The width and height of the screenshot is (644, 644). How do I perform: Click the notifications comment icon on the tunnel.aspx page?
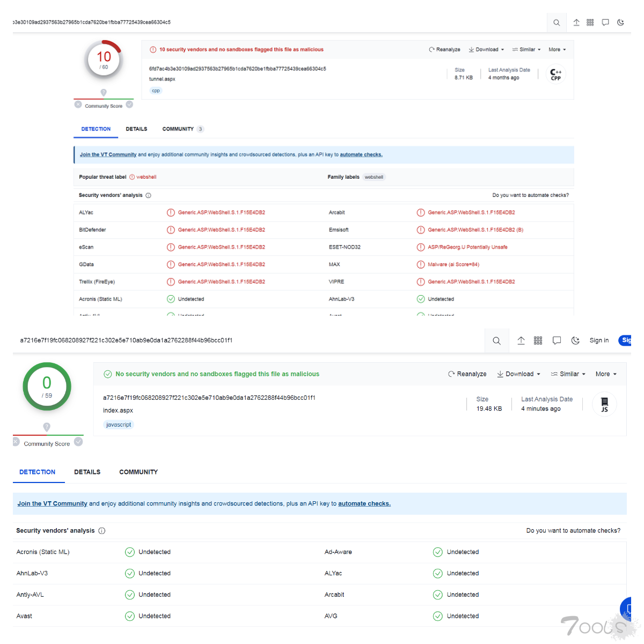coord(605,23)
